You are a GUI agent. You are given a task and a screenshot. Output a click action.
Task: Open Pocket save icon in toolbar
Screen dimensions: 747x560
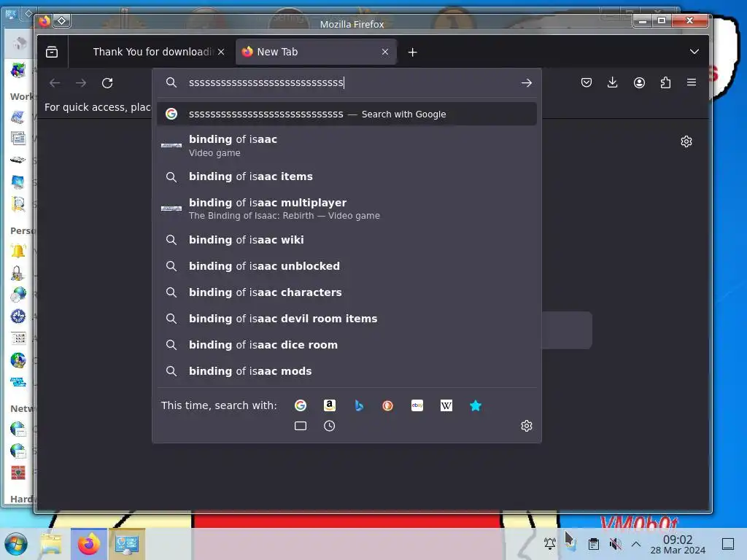(587, 83)
